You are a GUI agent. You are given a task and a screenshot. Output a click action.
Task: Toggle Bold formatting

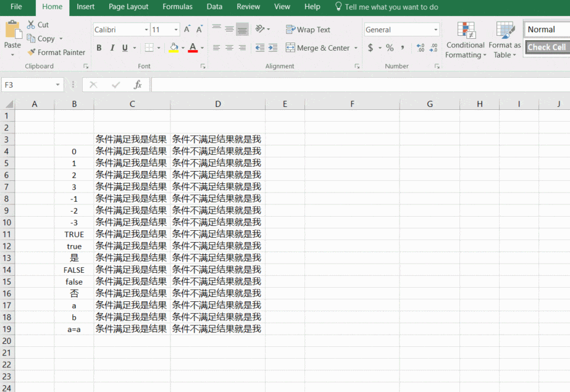coord(99,48)
